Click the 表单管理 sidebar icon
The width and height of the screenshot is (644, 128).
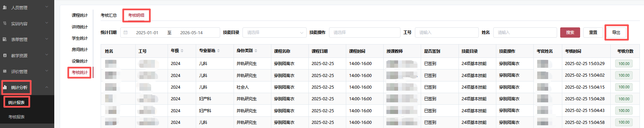point(5,39)
